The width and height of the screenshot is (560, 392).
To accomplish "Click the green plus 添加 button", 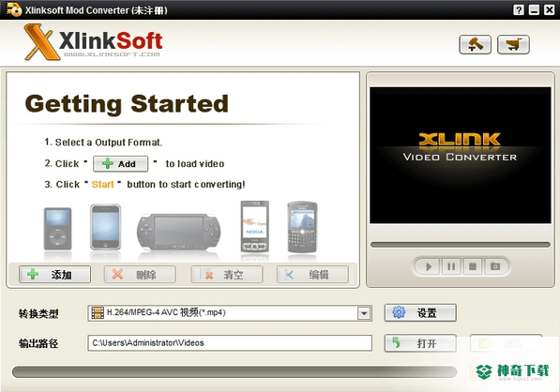I will click(54, 275).
